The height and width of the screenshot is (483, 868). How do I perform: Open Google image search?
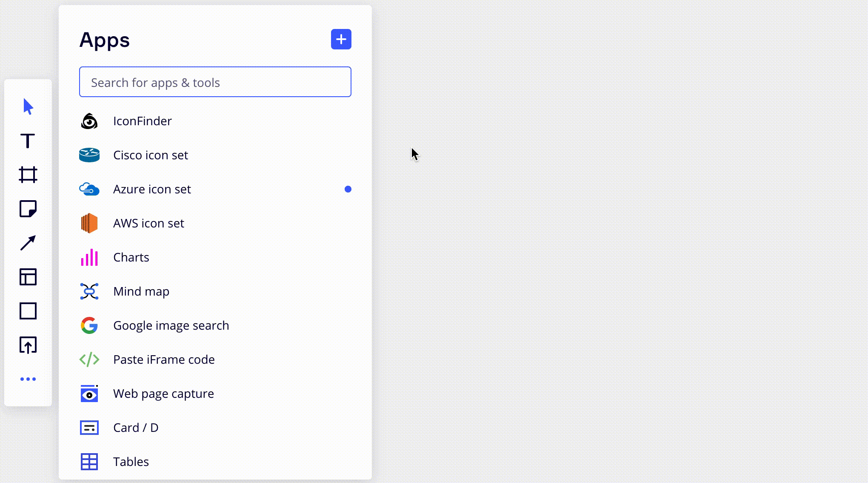click(x=171, y=326)
